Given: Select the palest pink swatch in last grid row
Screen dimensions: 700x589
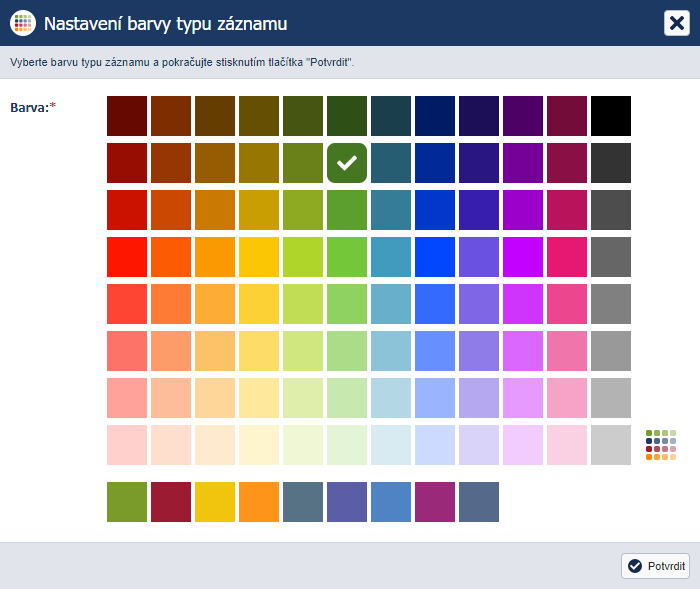Looking at the screenshot, I should tap(127, 445).
